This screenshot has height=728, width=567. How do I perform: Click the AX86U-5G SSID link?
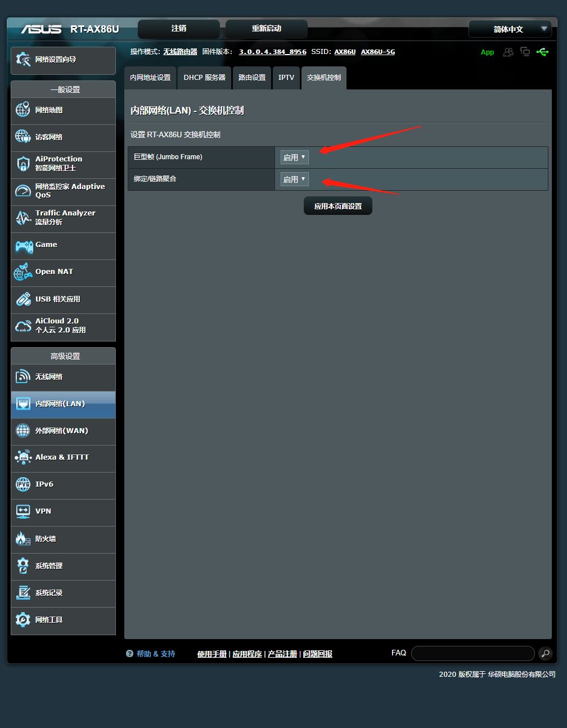pos(378,52)
